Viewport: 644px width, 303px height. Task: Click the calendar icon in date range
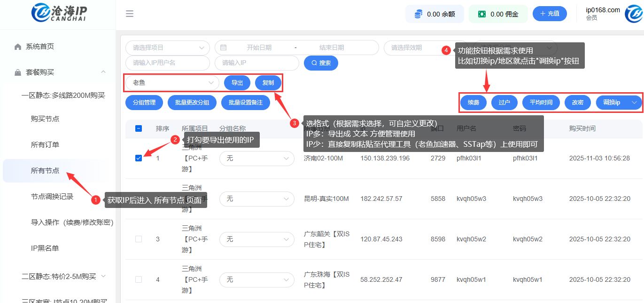[x=224, y=48]
